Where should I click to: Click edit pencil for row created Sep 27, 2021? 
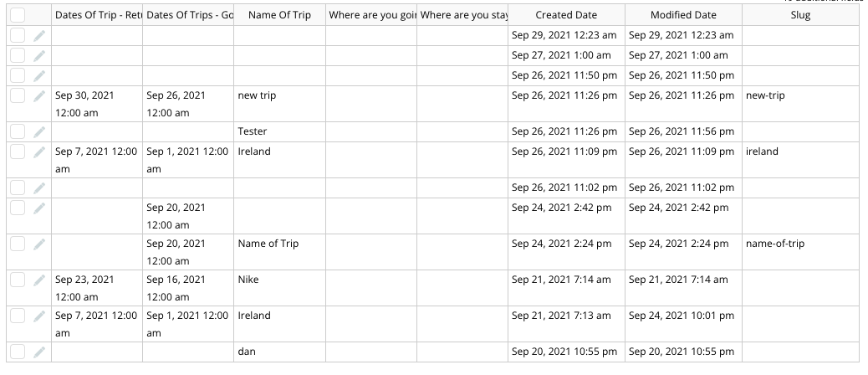38,56
